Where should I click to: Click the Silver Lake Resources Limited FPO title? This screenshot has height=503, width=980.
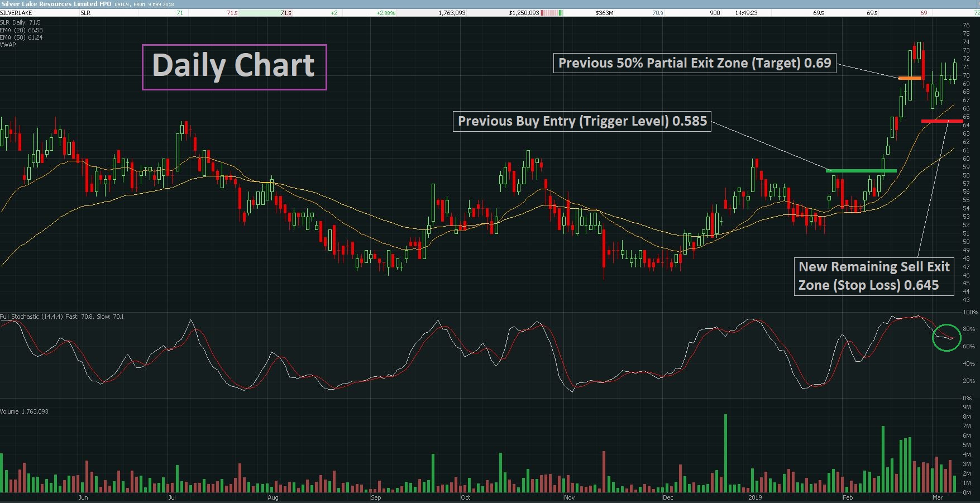tap(56, 4)
